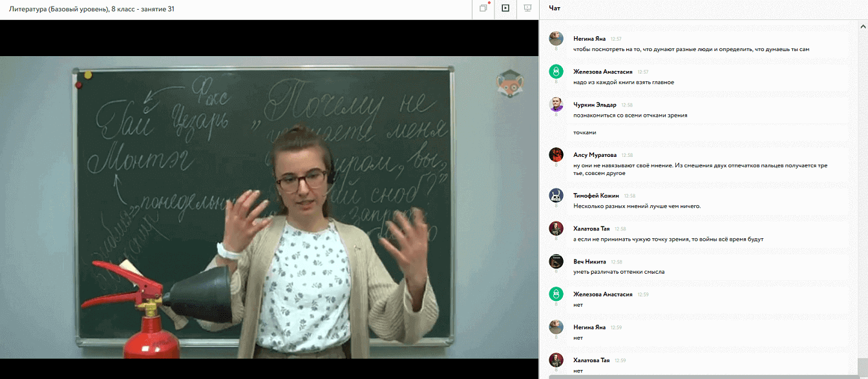Click the message 'уметь различать оттенки смысла'

(619, 272)
